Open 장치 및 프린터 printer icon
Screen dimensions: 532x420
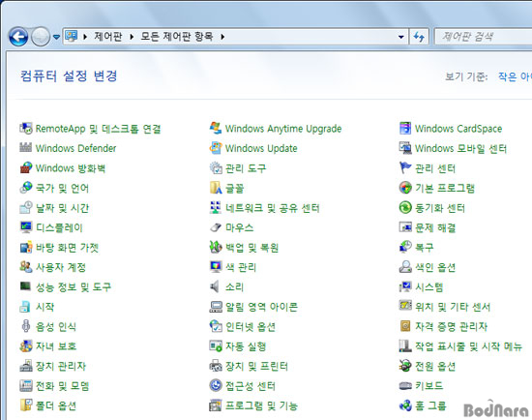click(x=216, y=366)
